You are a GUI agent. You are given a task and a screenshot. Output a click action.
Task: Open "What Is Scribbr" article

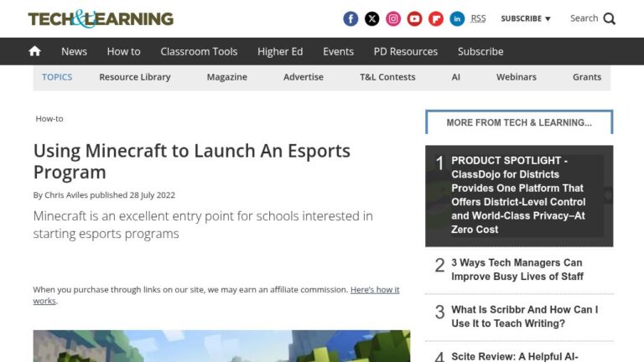524,317
